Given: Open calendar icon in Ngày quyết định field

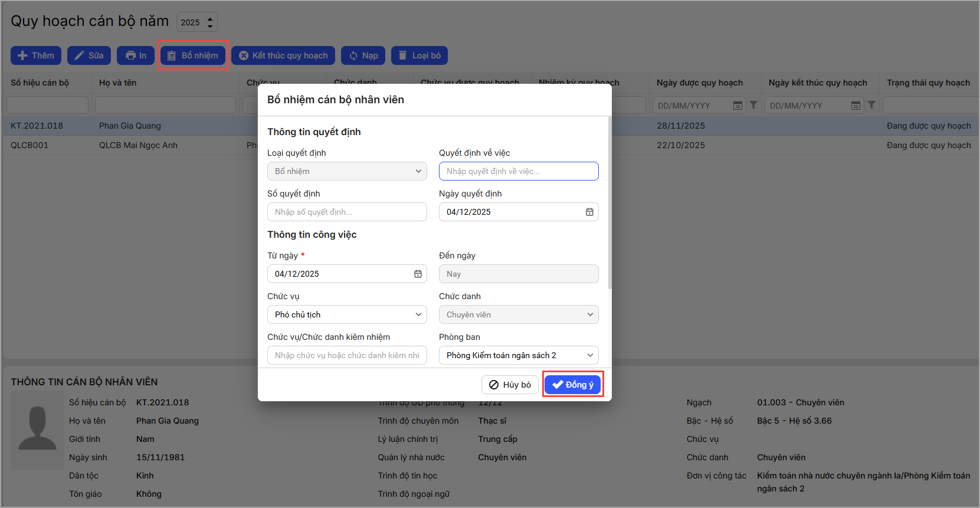Looking at the screenshot, I should [589, 212].
